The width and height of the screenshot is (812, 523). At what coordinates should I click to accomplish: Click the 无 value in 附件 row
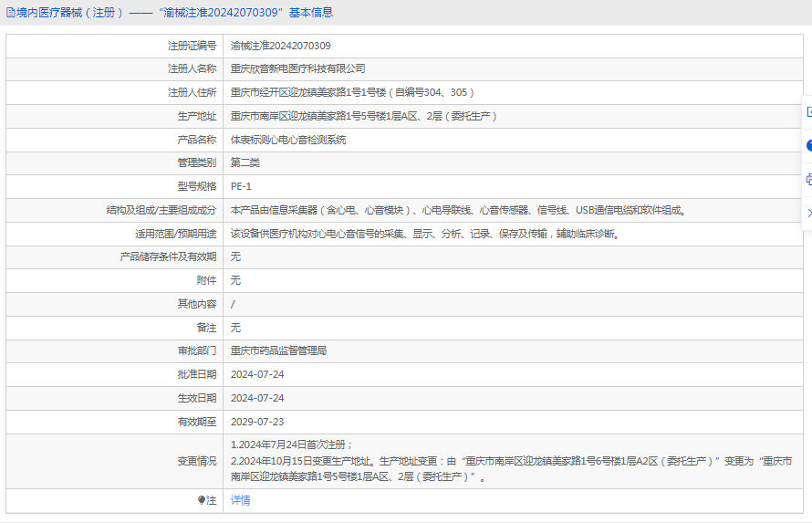pyautogui.click(x=235, y=280)
